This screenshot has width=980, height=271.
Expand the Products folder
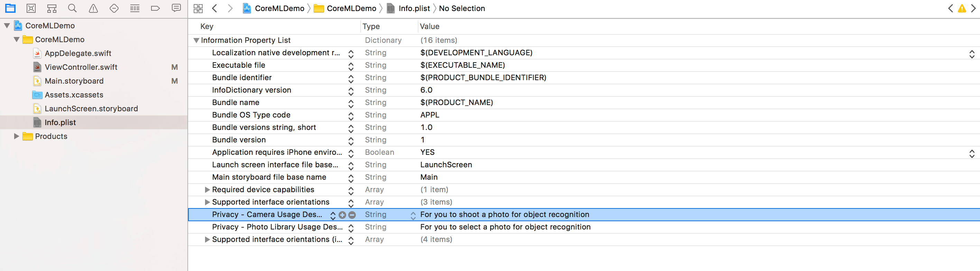[16, 137]
